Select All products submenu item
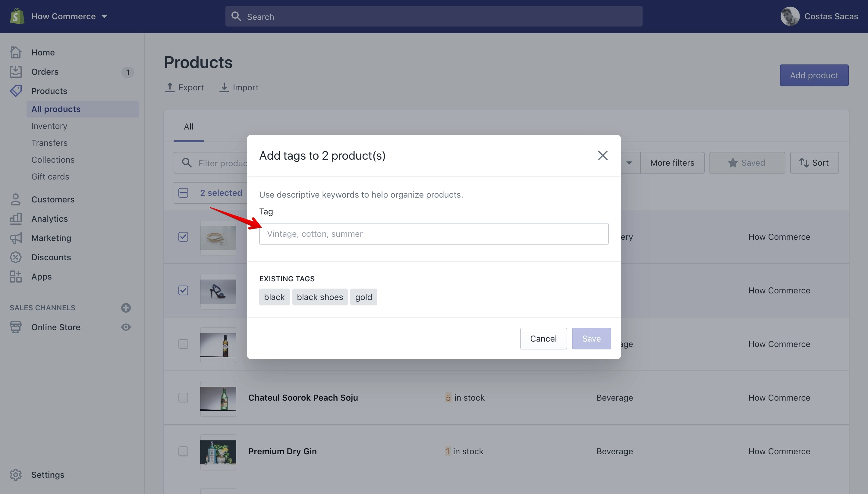 coord(83,109)
